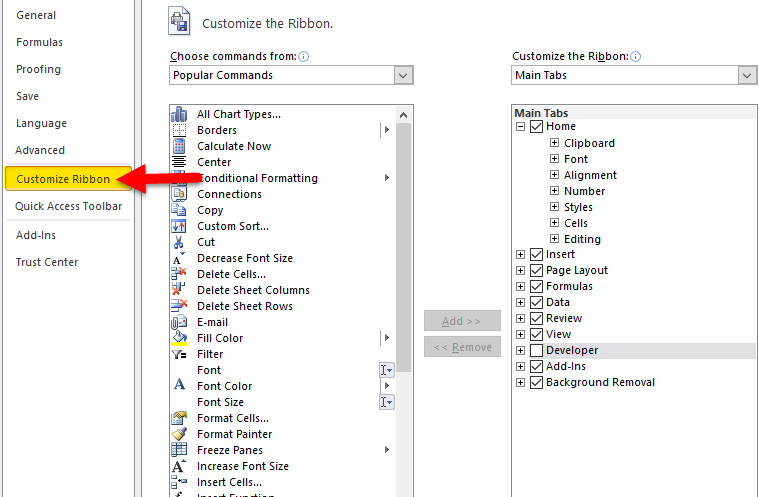This screenshot has height=497, width=759.
Task: Expand the Clipboard group
Action: click(x=555, y=143)
